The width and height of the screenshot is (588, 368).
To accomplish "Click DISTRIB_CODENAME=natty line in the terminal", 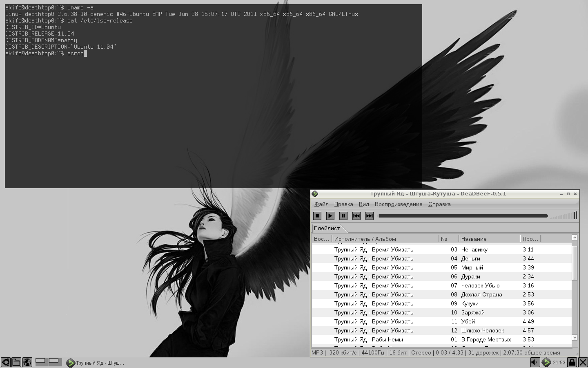I will (41, 40).
